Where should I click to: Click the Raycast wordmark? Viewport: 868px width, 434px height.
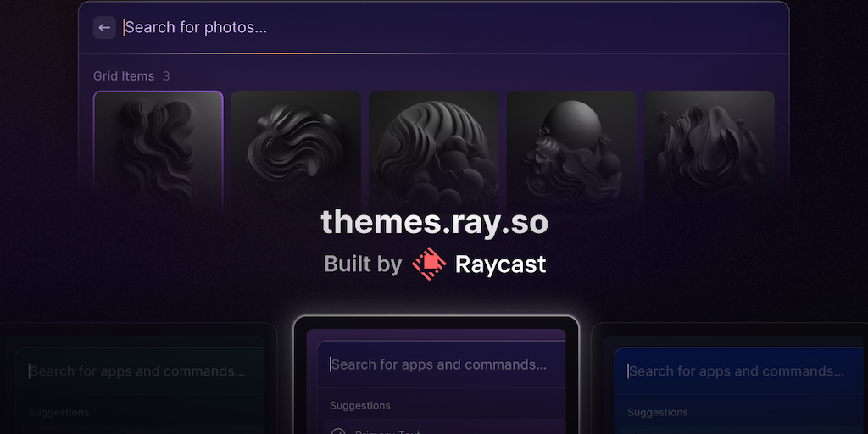click(500, 264)
